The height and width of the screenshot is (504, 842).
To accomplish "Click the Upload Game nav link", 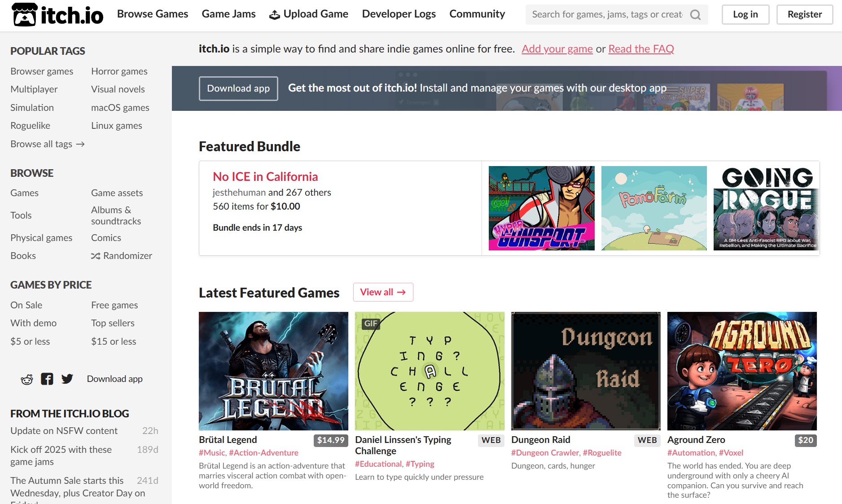I will pos(309,14).
